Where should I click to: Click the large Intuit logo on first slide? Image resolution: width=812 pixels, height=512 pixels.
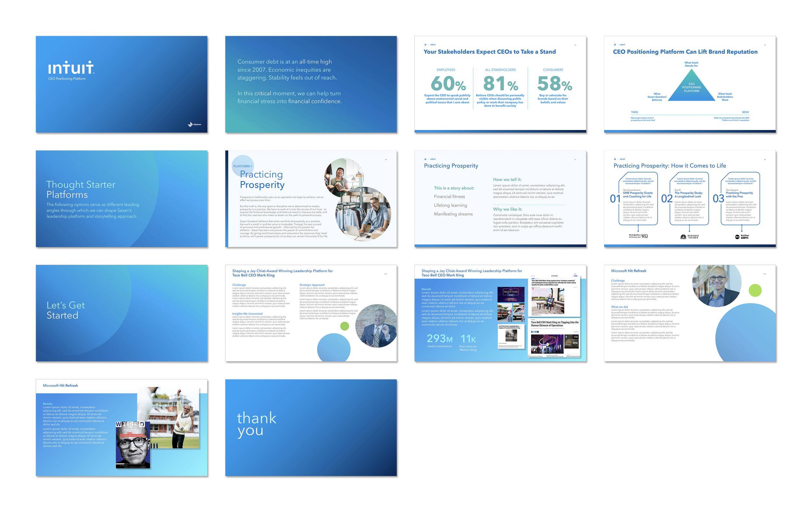71,68
